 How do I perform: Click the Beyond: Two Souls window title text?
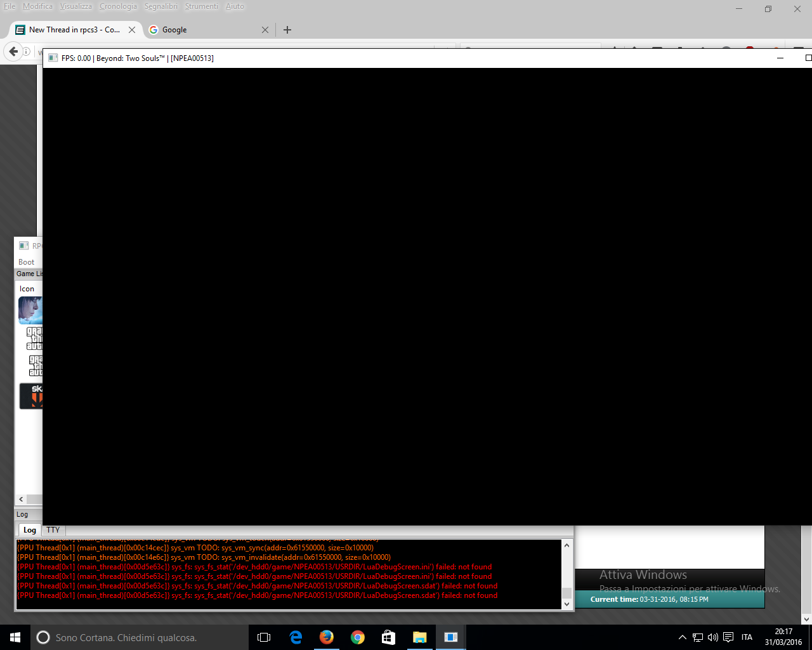(138, 58)
